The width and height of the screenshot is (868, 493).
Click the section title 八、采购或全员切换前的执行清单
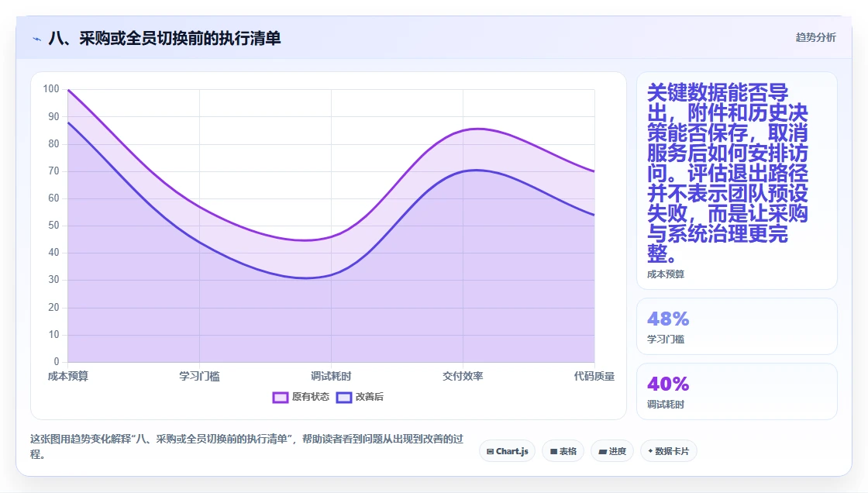165,38
